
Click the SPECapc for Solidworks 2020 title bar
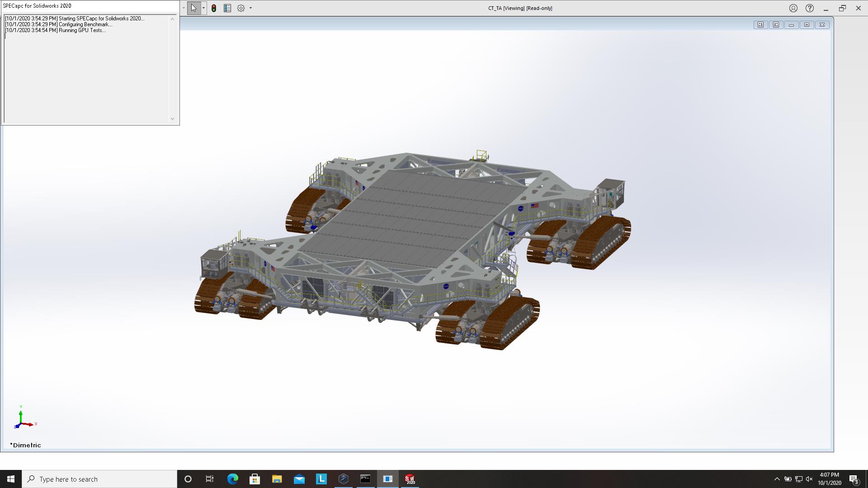(x=90, y=6)
